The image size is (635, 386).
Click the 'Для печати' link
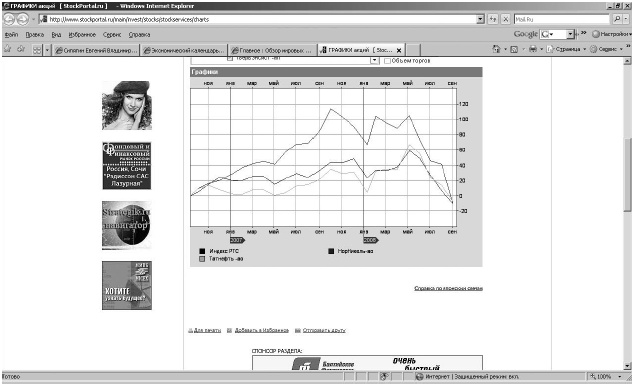(x=207, y=330)
